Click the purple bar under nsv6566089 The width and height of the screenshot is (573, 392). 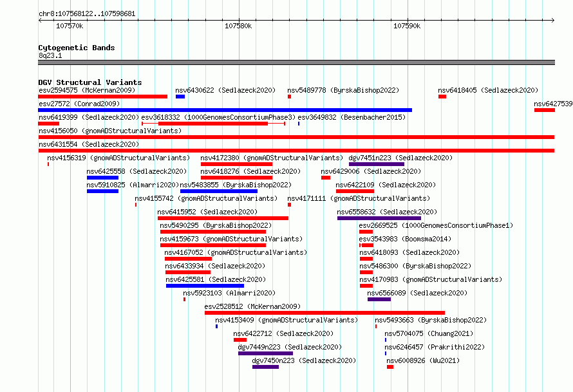coord(379,299)
